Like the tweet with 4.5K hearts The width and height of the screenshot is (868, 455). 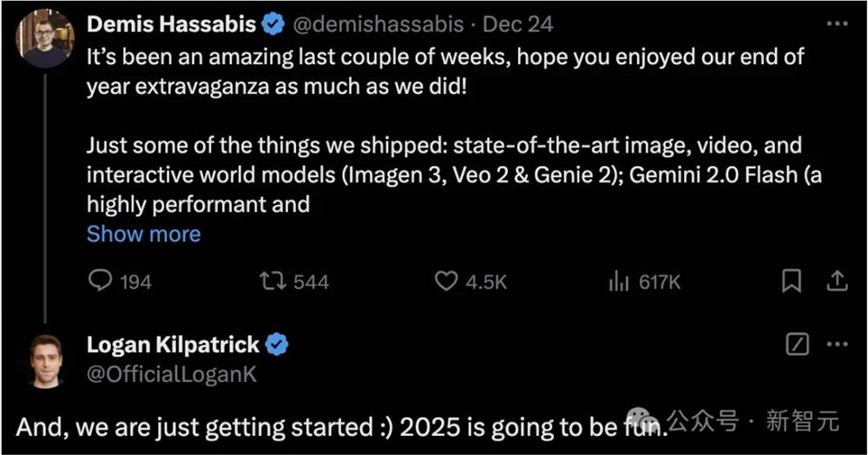tap(446, 281)
